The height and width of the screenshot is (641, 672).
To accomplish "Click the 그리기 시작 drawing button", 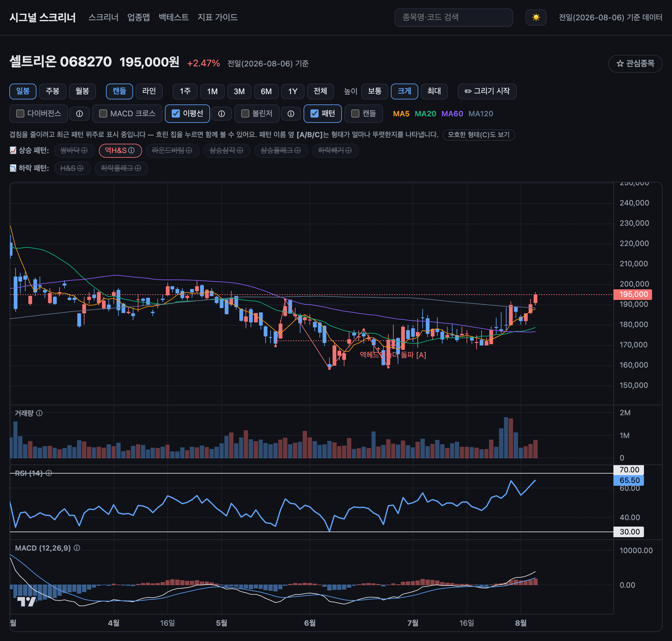I will click(487, 91).
